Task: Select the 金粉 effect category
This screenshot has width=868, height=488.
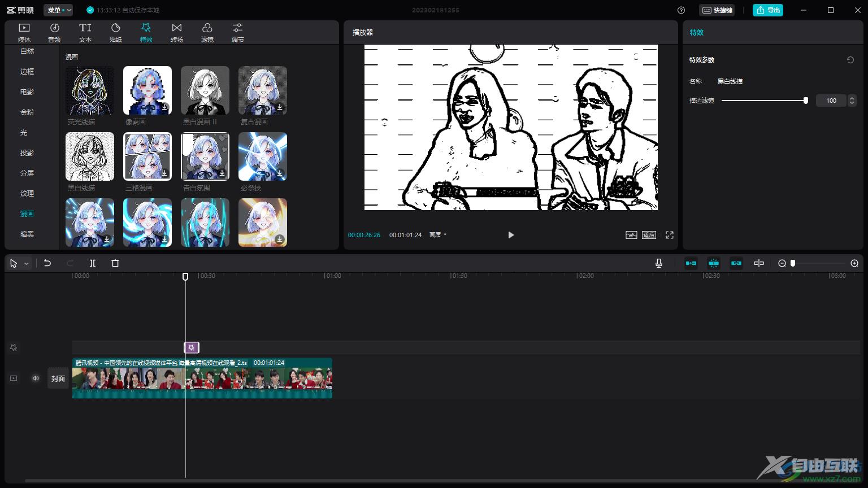Action: 27,112
